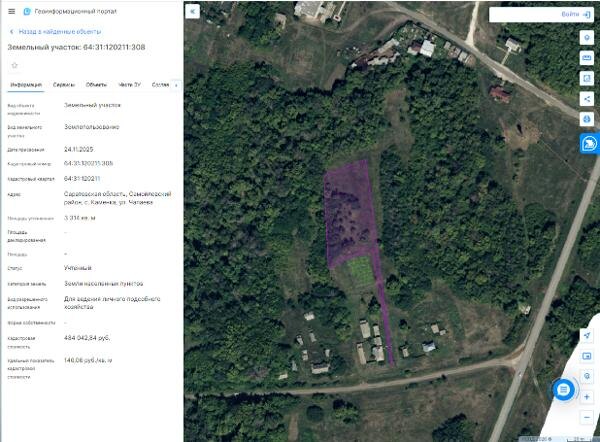Add parcel to favorites with star icon
The image size is (600, 442).
click(x=15, y=65)
